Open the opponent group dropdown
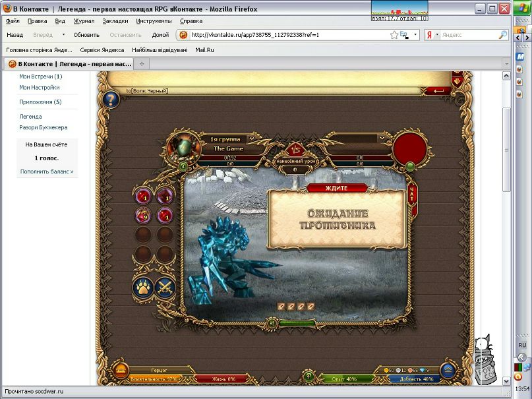532x399 pixels. 382,138
